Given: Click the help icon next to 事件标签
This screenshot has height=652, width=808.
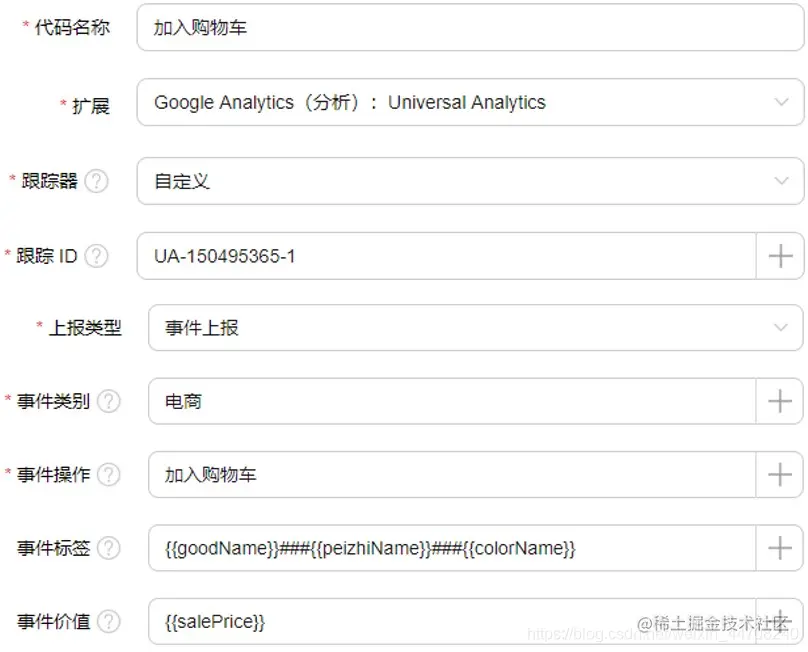Looking at the screenshot, I should pyautogui.click(x=109, y=548).
